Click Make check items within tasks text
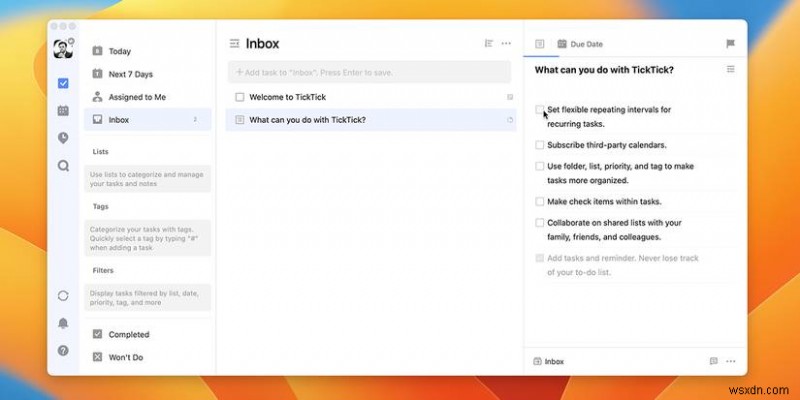This screenshot has width=800, height=400. point(604,202)
